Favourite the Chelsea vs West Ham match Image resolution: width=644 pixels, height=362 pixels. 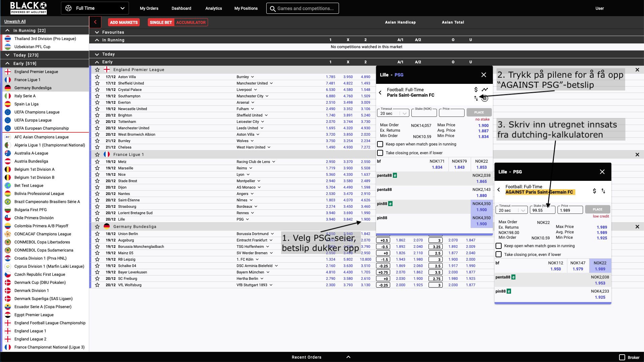(x=97, y=147)
